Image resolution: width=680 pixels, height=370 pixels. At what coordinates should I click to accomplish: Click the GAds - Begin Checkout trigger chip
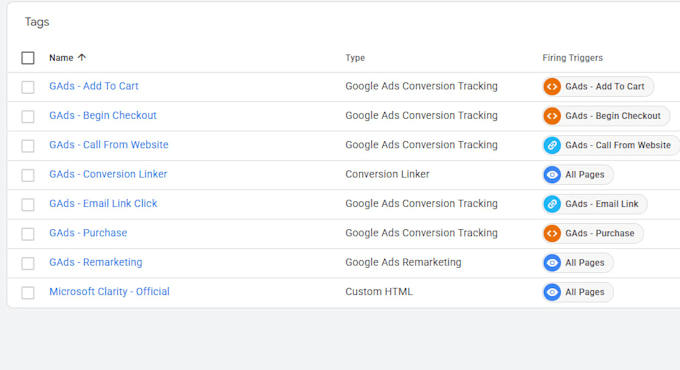[606, 116]
